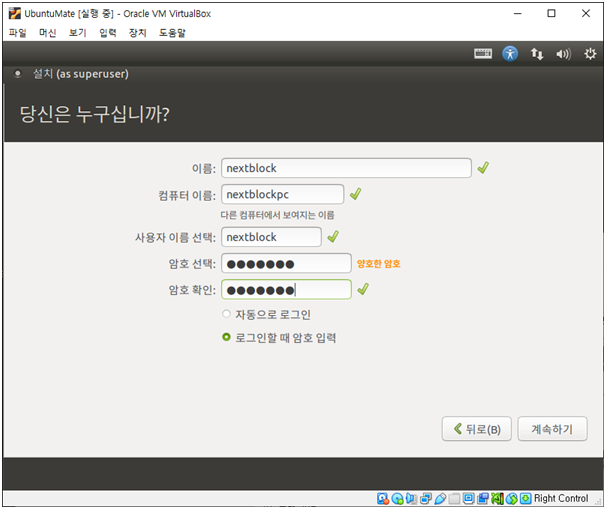The width and height of the screenshot is (606, 509).
Task: Click the 당신은 누구십니까? heading
Action: point(94,114)
